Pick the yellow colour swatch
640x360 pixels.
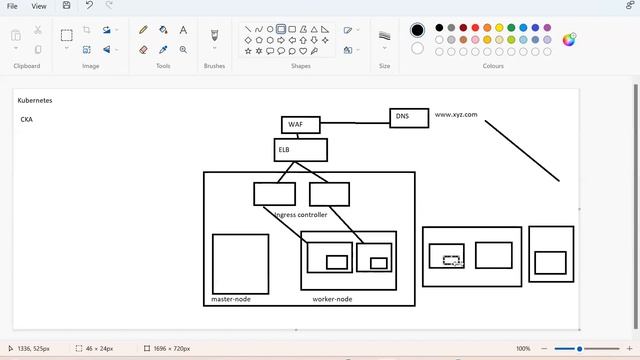pyautogui.click(x=499, y=28)
